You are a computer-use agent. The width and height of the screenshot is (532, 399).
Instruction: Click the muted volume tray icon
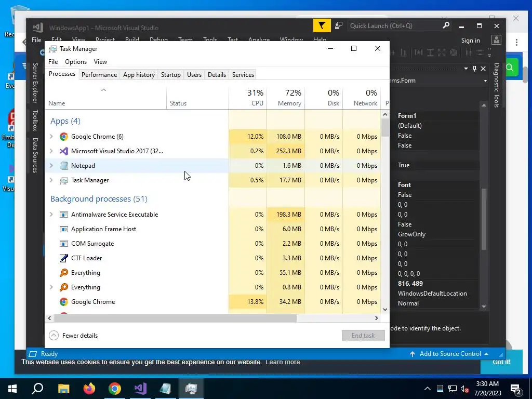click(465, 389)
